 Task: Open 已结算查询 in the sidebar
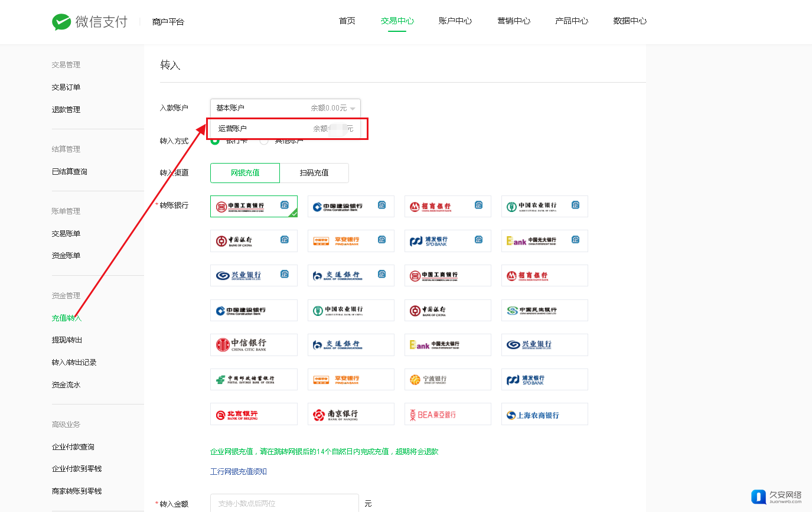[70, 172]
